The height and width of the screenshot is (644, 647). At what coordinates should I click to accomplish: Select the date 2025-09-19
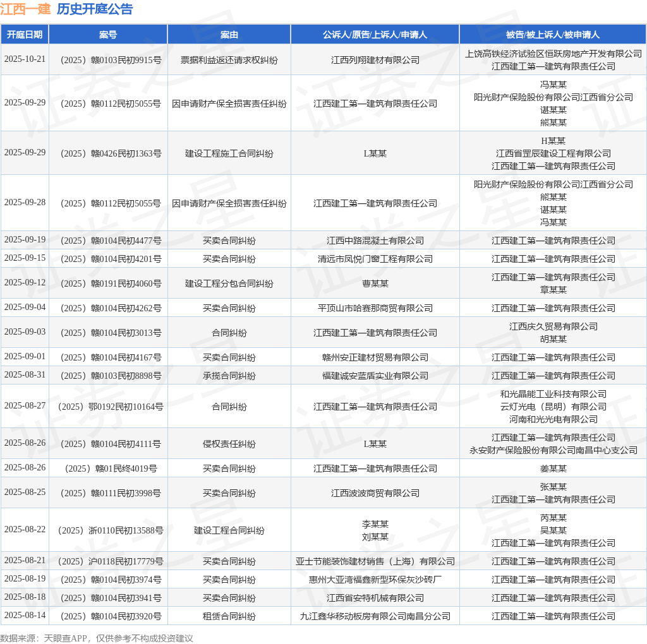coord(25,239)
